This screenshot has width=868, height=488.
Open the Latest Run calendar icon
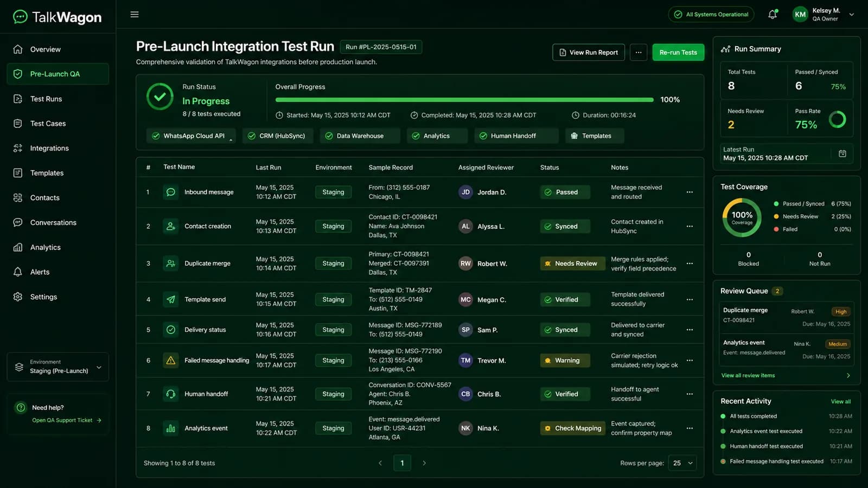[843, 153]
